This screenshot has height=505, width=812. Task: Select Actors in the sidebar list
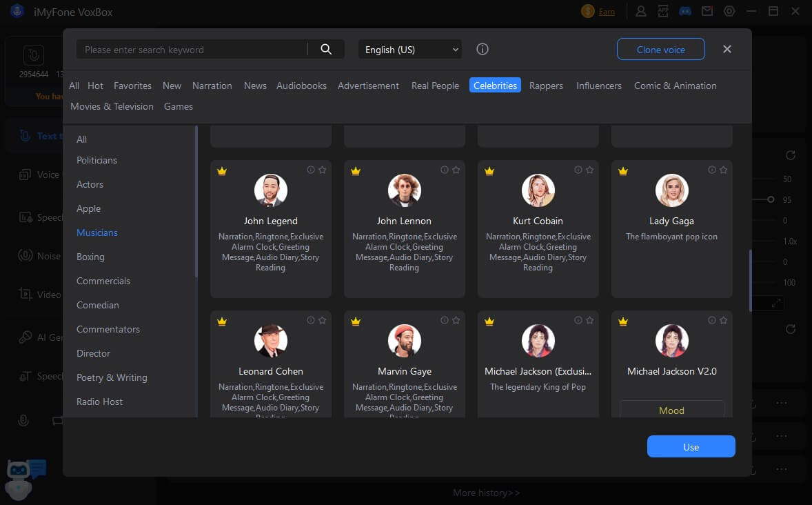coord(90,184)
